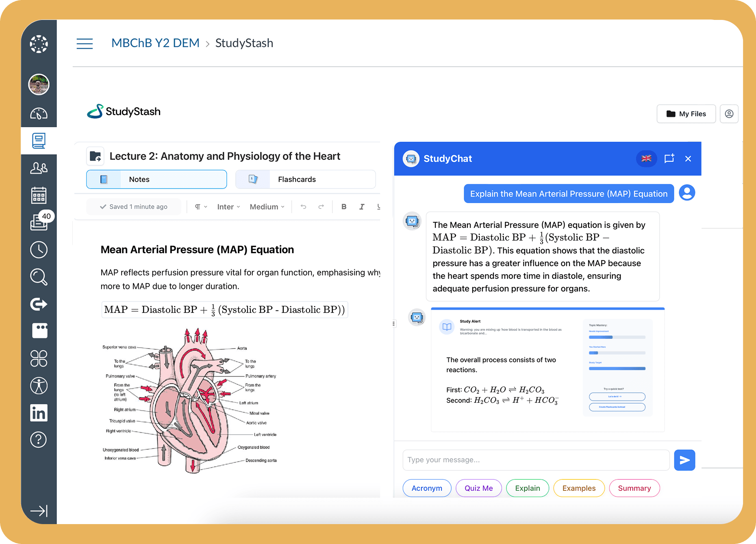The image size is (756, 544).
Task: Toggle italic text formatting
Action: [362, 206]
